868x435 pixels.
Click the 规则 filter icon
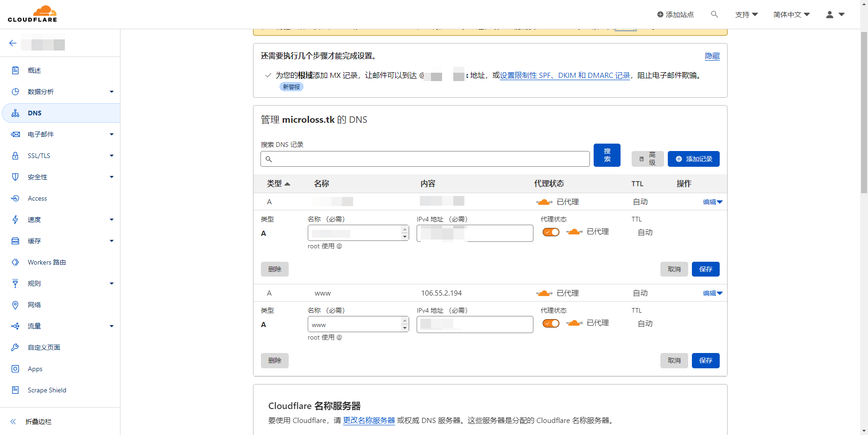coord(15,284)
